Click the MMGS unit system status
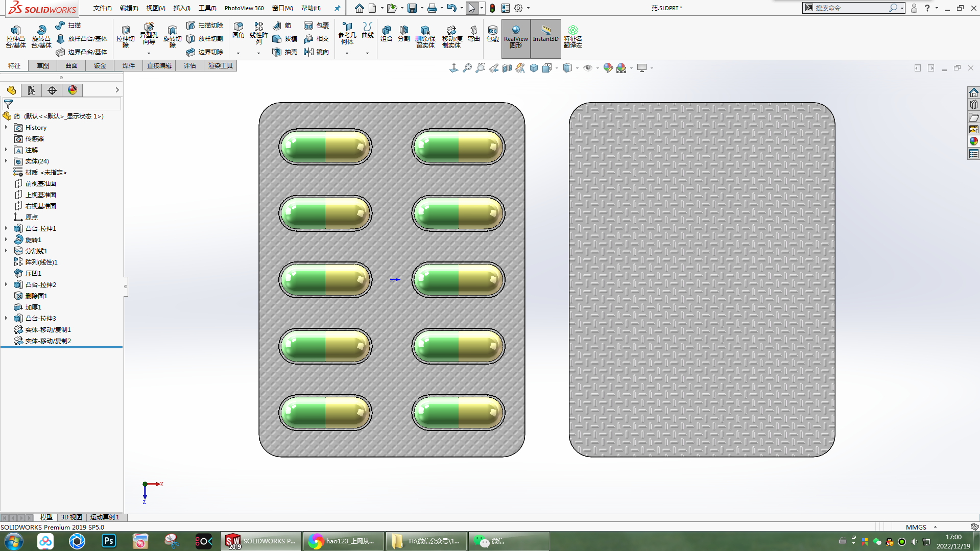980x551 pixels. tap(916, 527)
